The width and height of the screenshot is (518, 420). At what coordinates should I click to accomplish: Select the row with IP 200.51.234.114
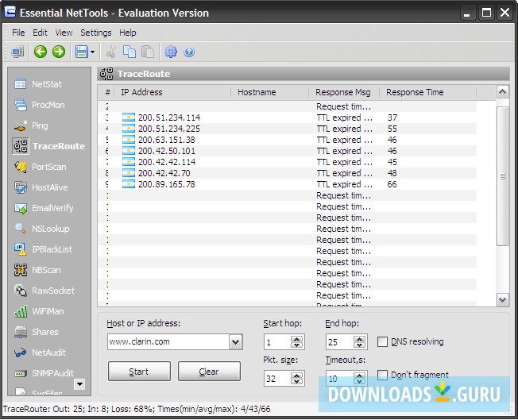coord(288,118)
